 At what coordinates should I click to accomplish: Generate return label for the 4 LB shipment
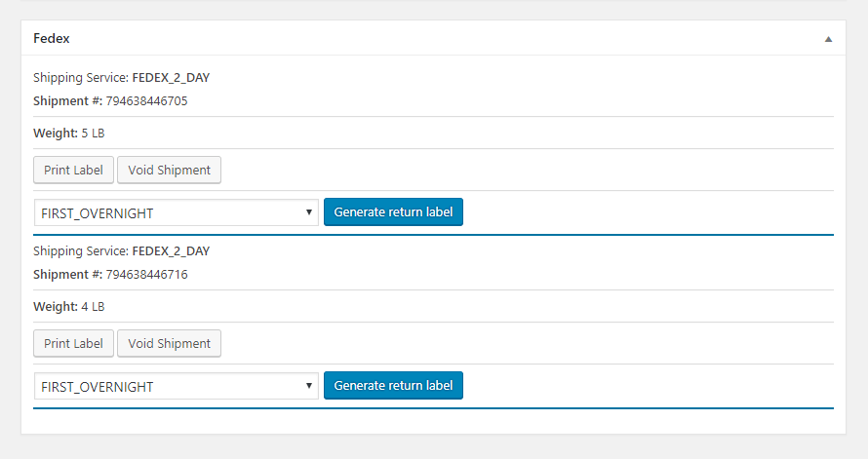point(393,386)
